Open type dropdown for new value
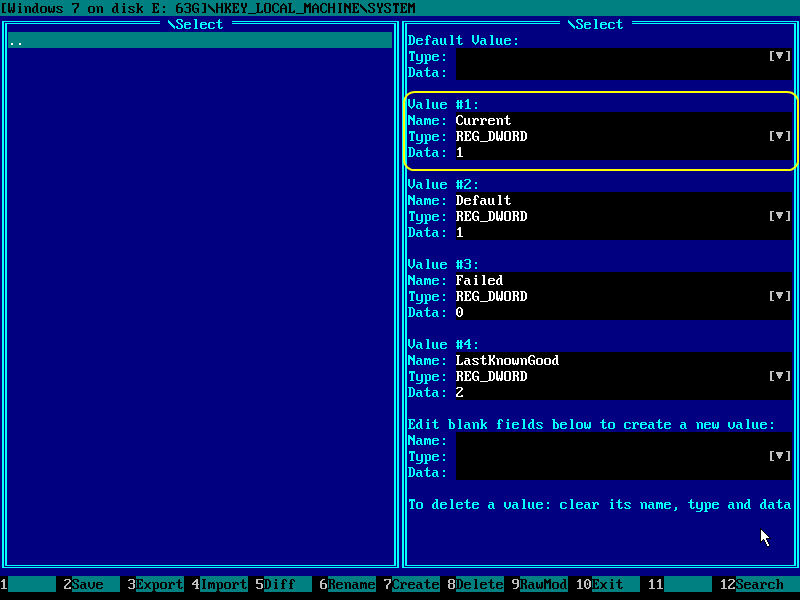This screenshot has height=600, width=800. point(780,456)
